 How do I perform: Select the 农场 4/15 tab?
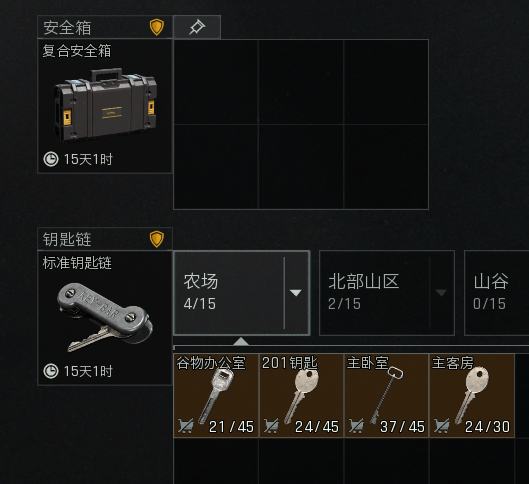pos(242,293)
